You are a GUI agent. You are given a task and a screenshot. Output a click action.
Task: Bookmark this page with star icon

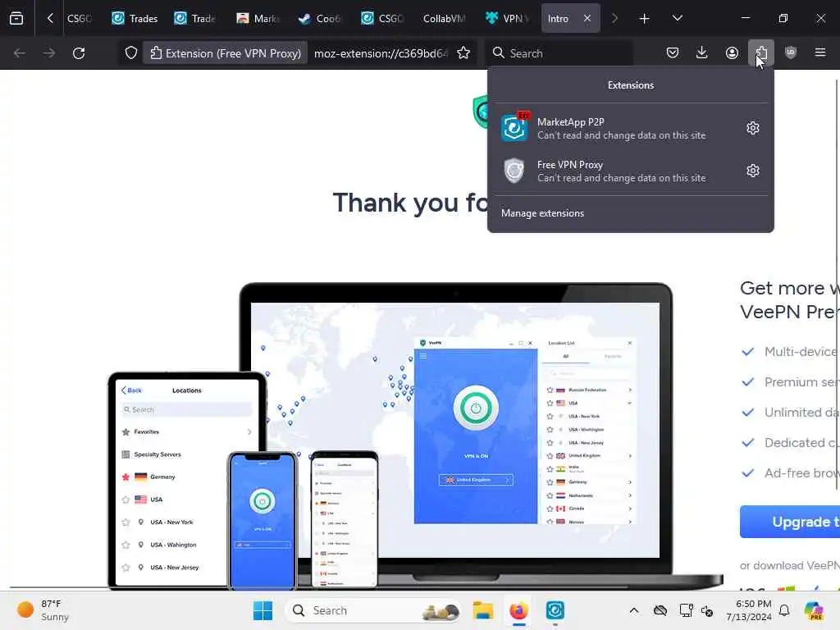pos(463,53)
